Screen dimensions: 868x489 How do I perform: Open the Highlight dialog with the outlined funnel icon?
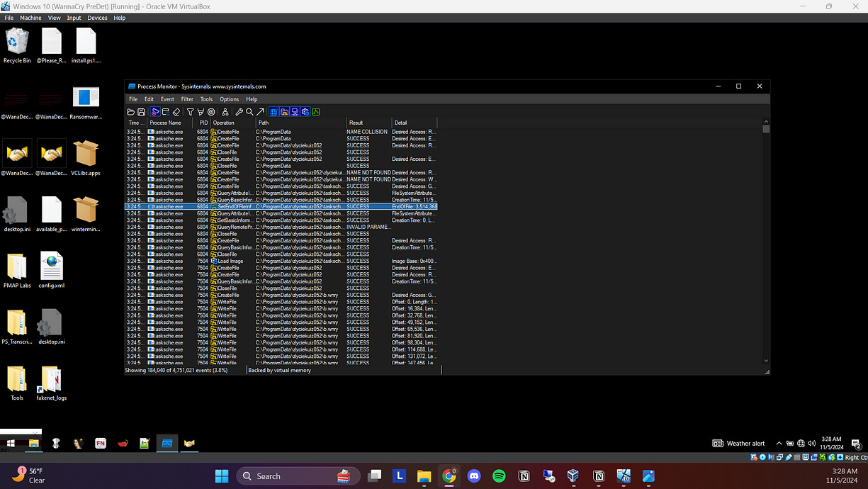pyautogui.click(x=199, y=111)
